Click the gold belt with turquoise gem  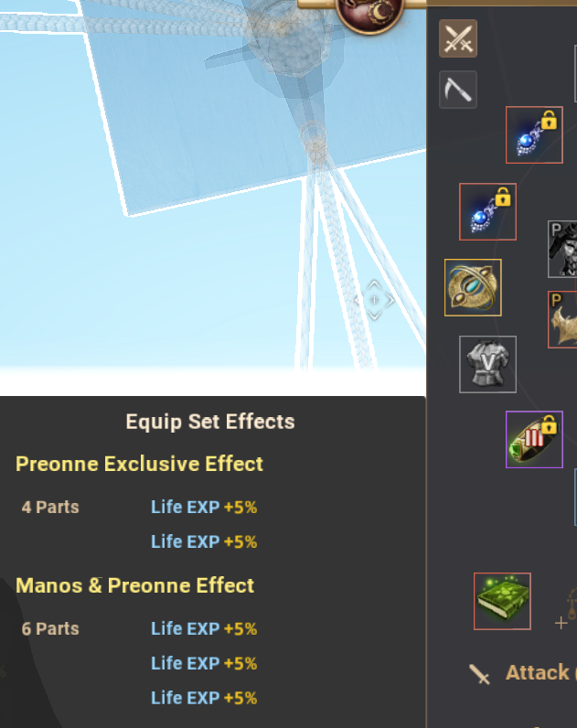pyautogui.click(x=473, y=287)
